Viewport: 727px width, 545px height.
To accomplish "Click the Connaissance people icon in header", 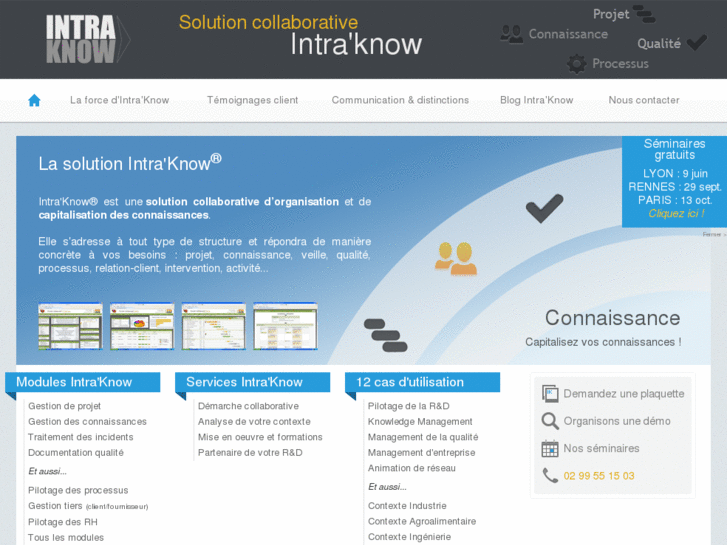I will click(512, 34).
